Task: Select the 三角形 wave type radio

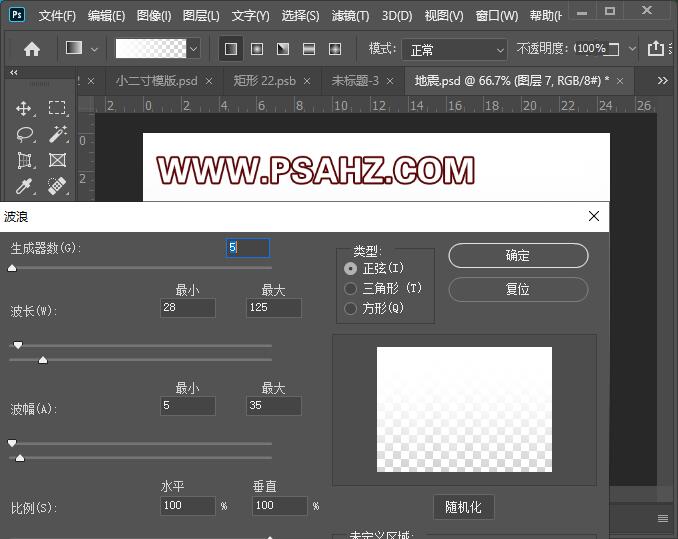Action: tap(350, 288)
